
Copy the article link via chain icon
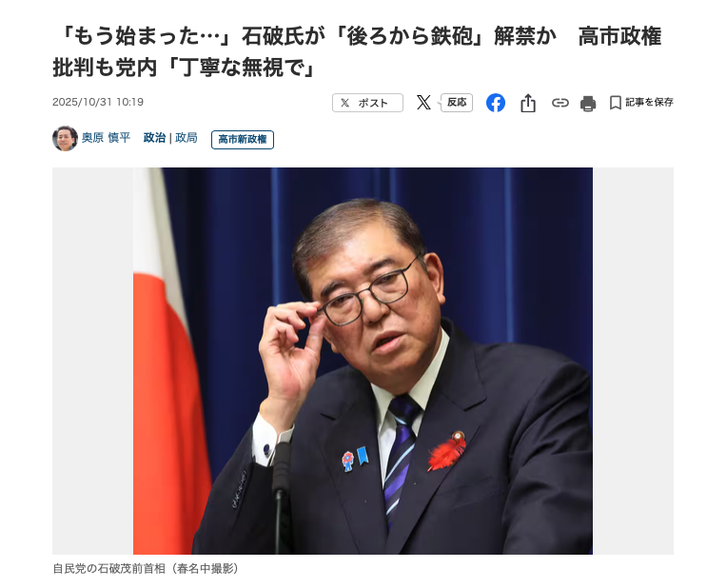(x=560, y=103)
